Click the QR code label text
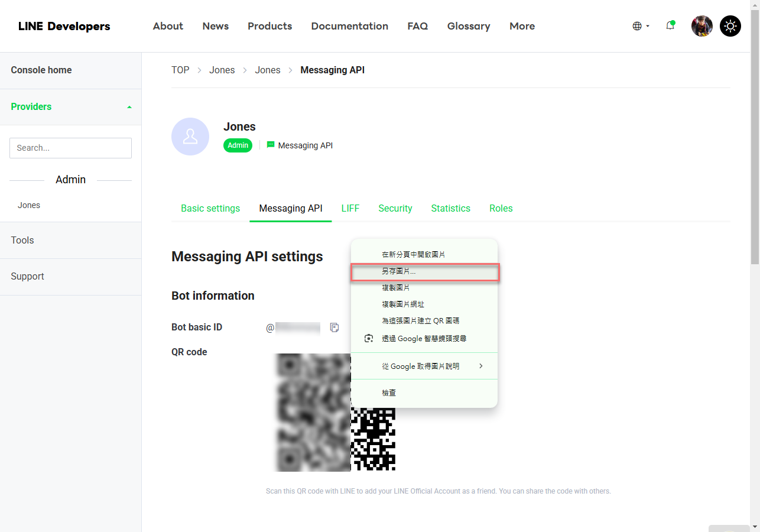The image size is (760, 532). point(189,352)
